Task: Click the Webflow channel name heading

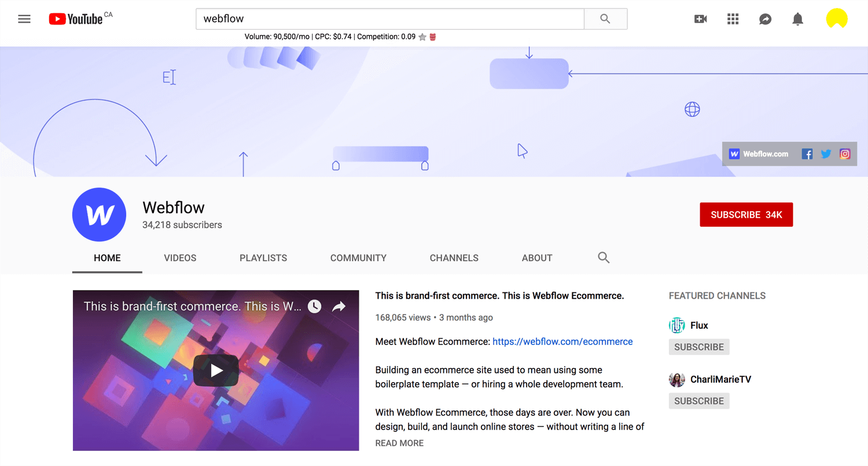Action: tap(174, 207)
